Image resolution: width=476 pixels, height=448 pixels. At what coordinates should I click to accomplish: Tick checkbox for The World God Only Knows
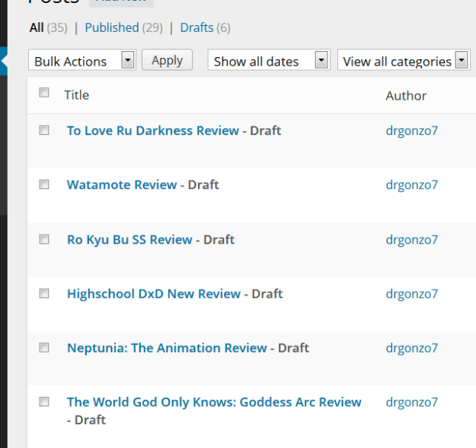(x=44, y=402)
